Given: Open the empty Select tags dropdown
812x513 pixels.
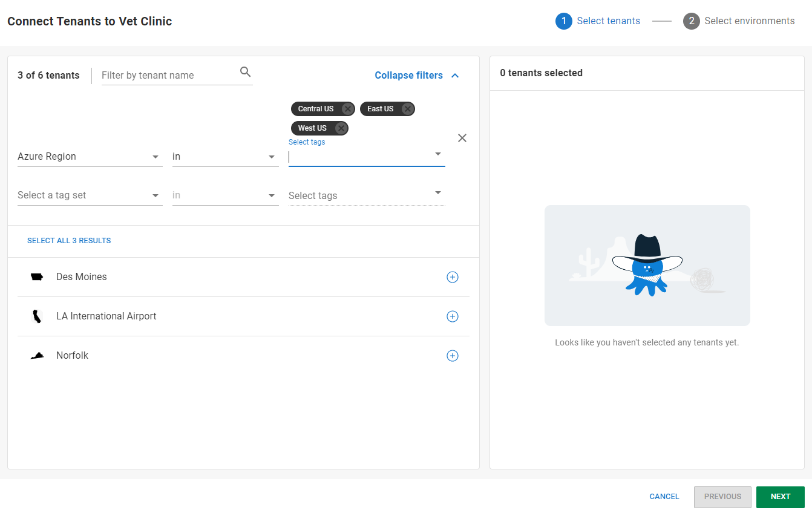Looking at the screenshot, I should click(x=366, y=195).
